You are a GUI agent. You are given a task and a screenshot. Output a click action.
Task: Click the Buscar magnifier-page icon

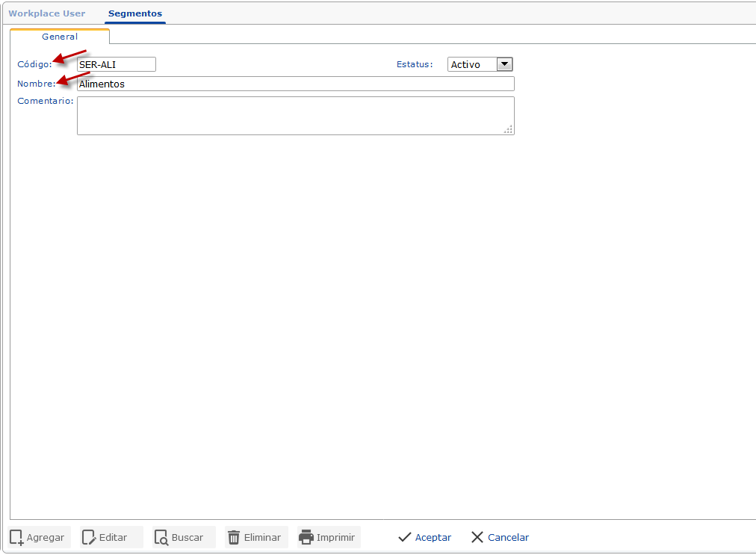(161, 537)
